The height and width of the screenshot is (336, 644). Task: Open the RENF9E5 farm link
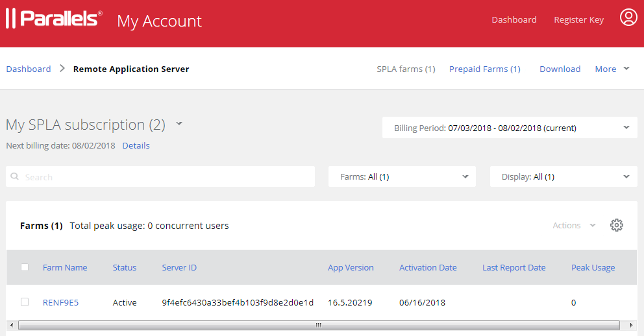(x=60, y=302)
